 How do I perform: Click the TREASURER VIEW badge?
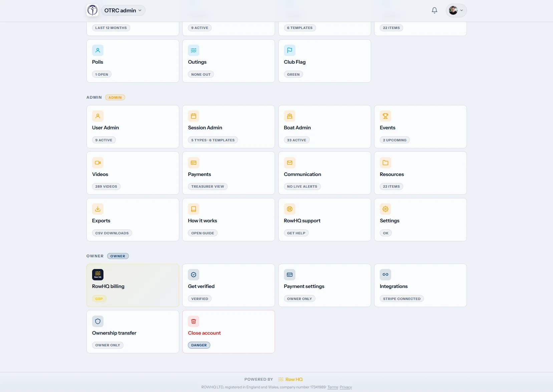(208, 187)
